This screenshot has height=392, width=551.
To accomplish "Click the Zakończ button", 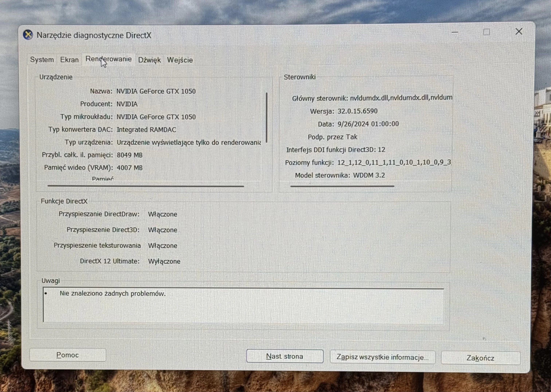I will [x=480, y=358].
